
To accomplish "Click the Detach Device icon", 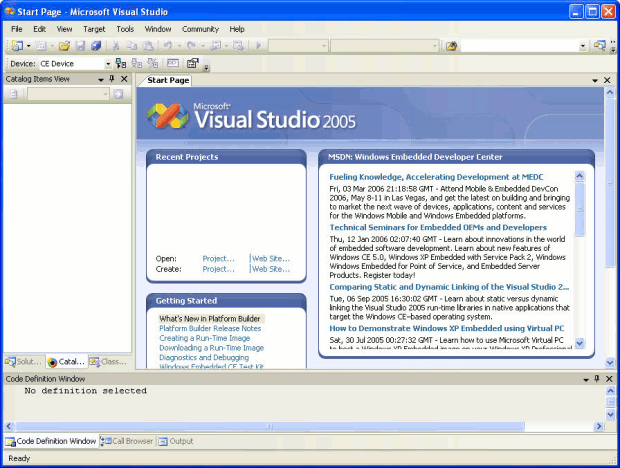I will coord(137,63).
